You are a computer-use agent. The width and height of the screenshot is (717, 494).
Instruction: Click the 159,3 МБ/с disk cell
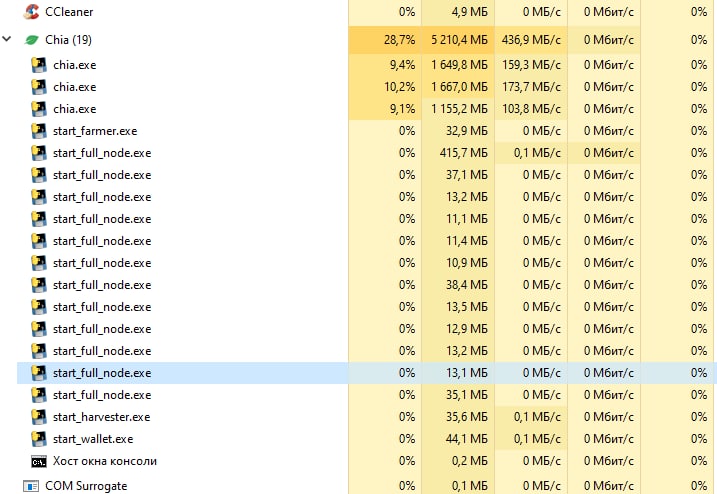click(x=531, y=65)
